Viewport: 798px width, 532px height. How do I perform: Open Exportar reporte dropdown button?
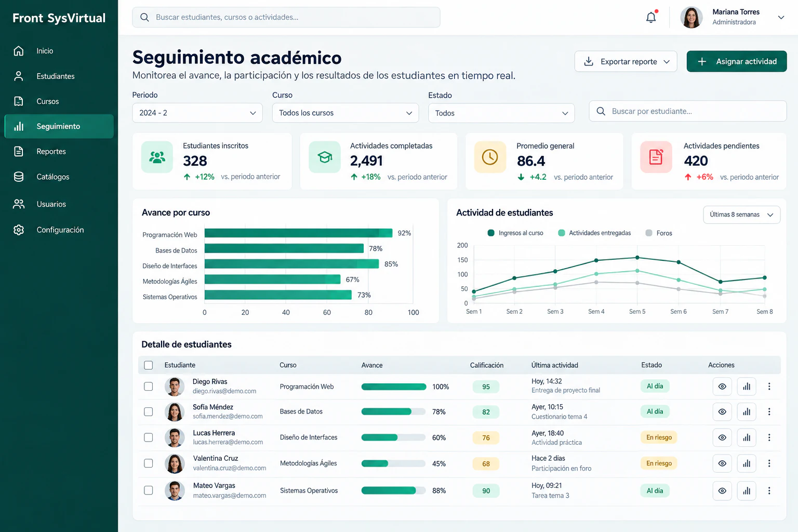(626, 61)
